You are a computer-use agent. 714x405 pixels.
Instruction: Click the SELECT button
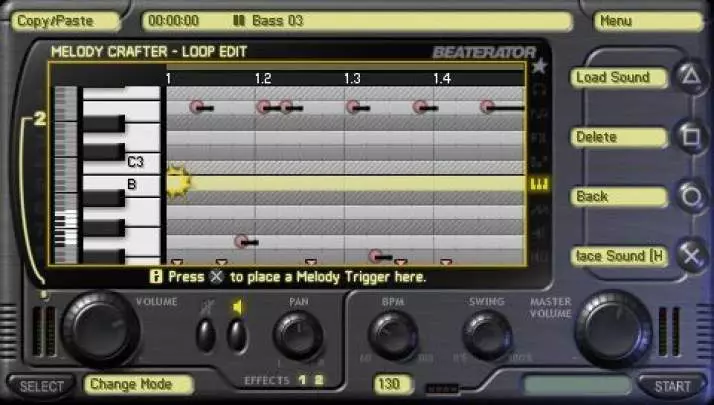tap(41, 386)
